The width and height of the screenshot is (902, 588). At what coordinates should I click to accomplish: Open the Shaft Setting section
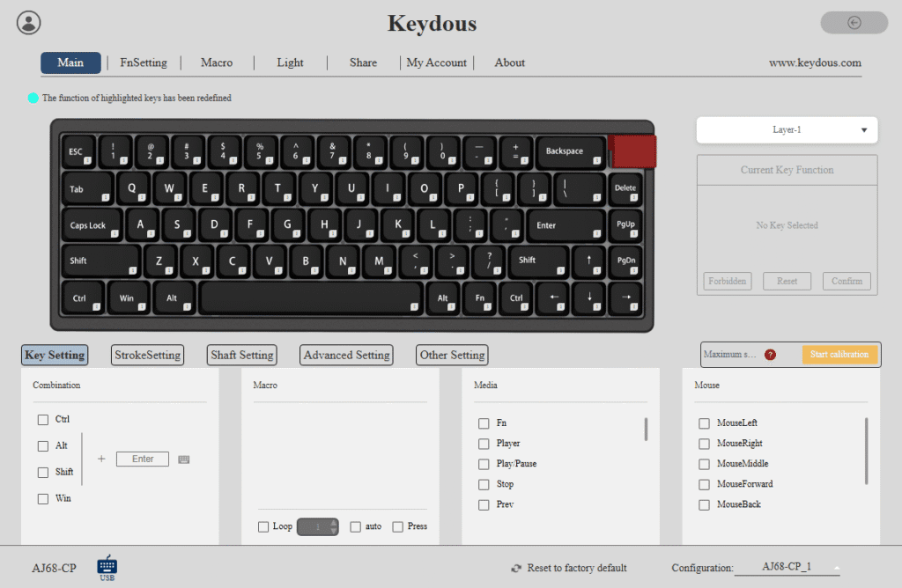click(242, 356)
